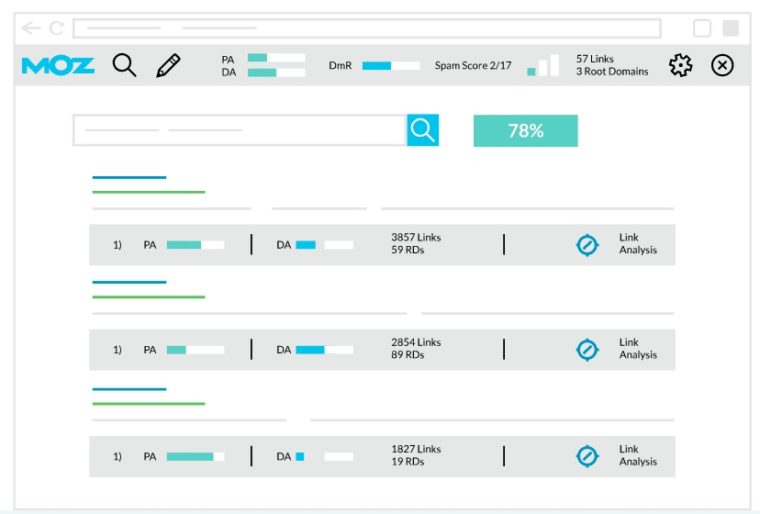
Task: Reload the page with the refresh icon
Action: click(56, 28)
